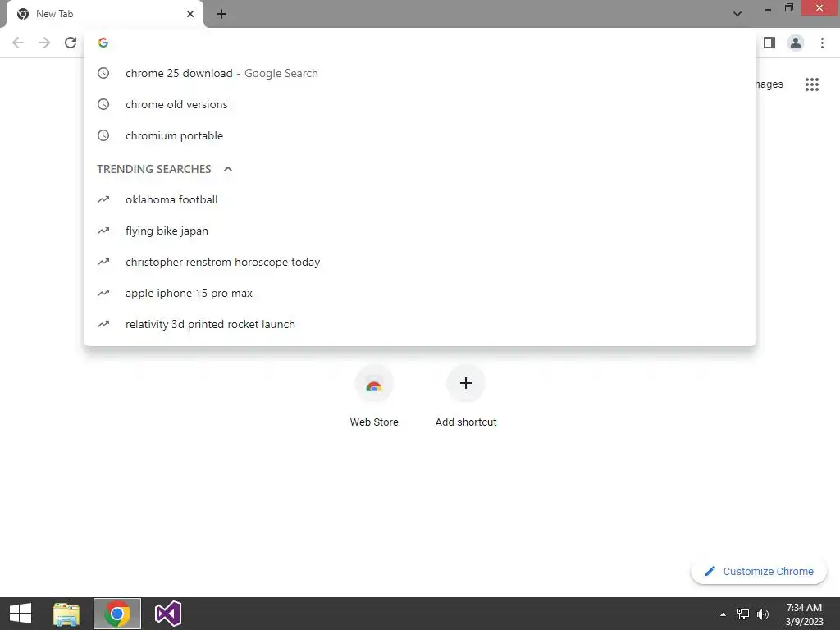Image resolution: width=840 pixels, height=630 pixels.
Task: Click the Google G icon in omnibox
Action: pos(103,43)
